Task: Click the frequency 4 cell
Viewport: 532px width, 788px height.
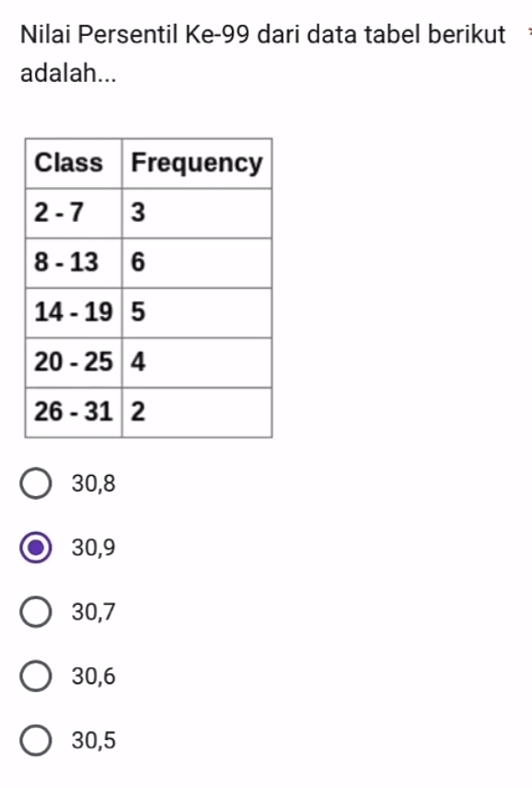Action: click(x=197, y=363)
